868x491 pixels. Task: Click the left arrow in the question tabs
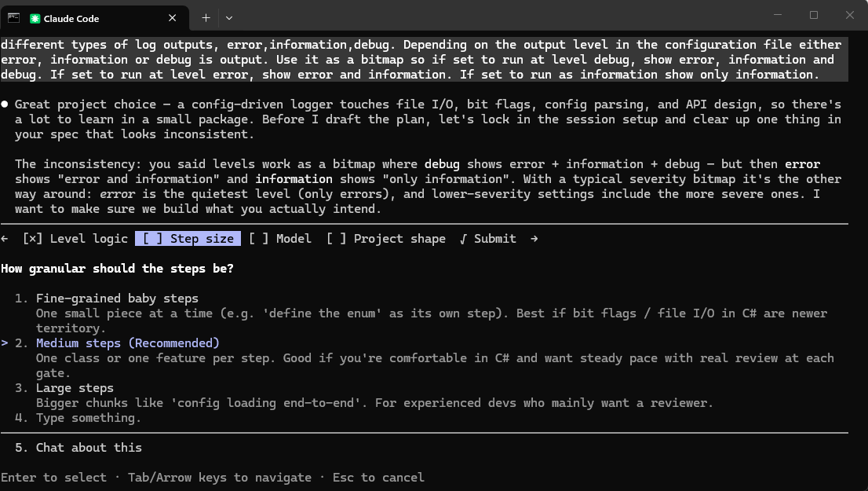5,239
